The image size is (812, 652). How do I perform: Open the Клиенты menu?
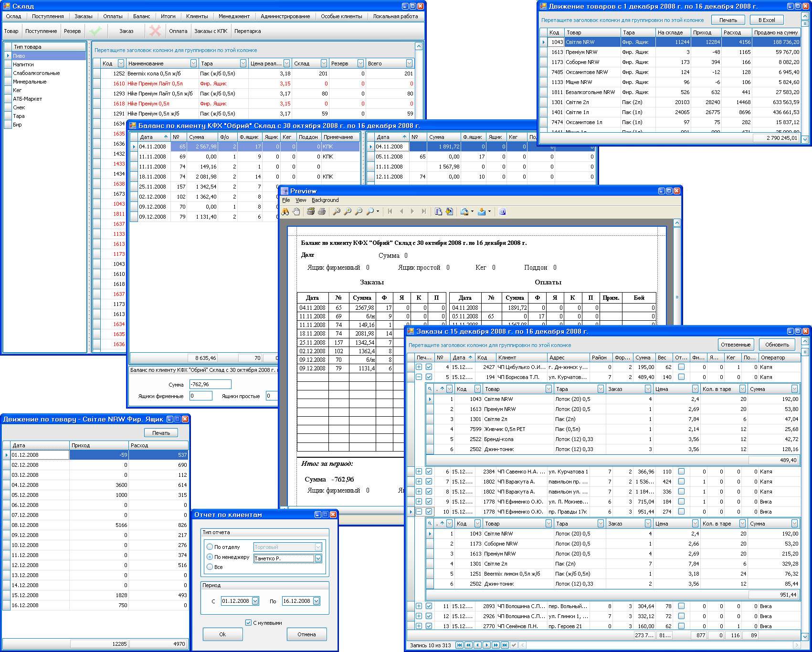197,16
